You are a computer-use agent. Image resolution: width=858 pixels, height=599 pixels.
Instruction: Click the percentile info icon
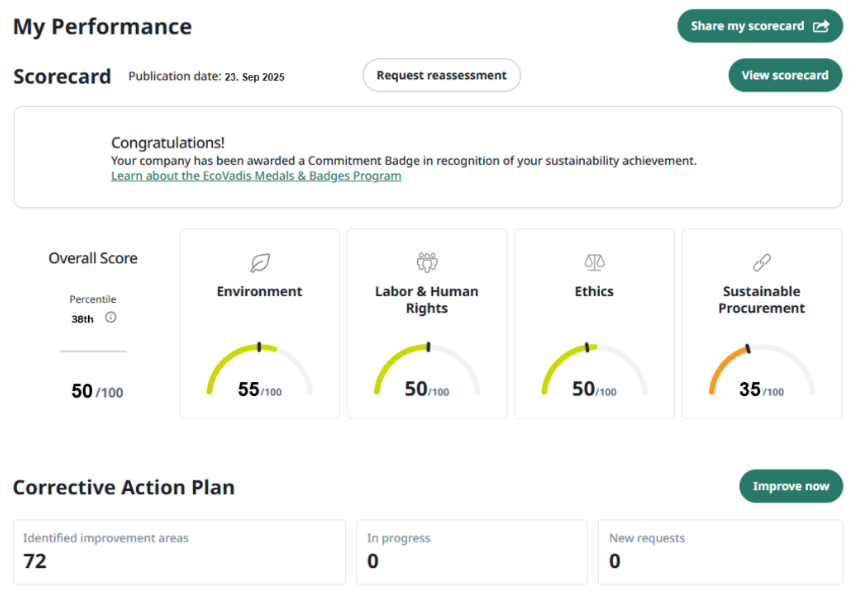pos(111,318)
